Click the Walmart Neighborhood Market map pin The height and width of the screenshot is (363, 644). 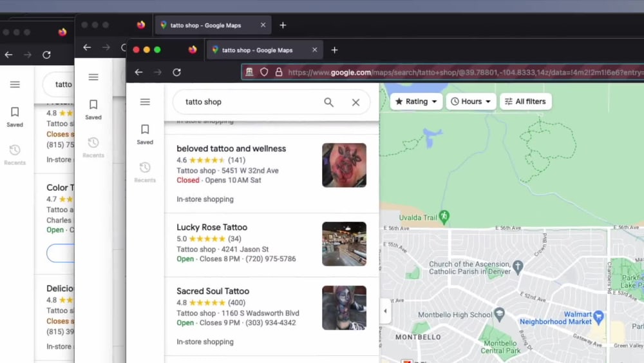pos(598,317)
